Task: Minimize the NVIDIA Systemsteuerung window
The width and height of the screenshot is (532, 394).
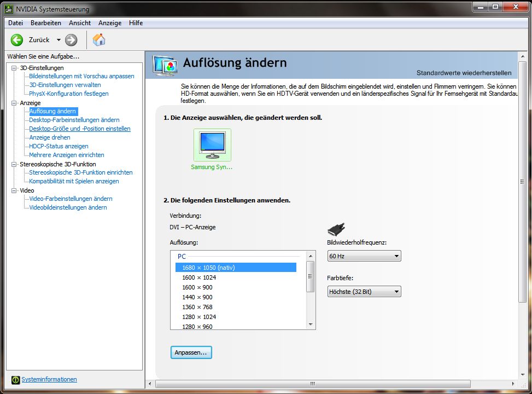Action: (x=481, y=7)
